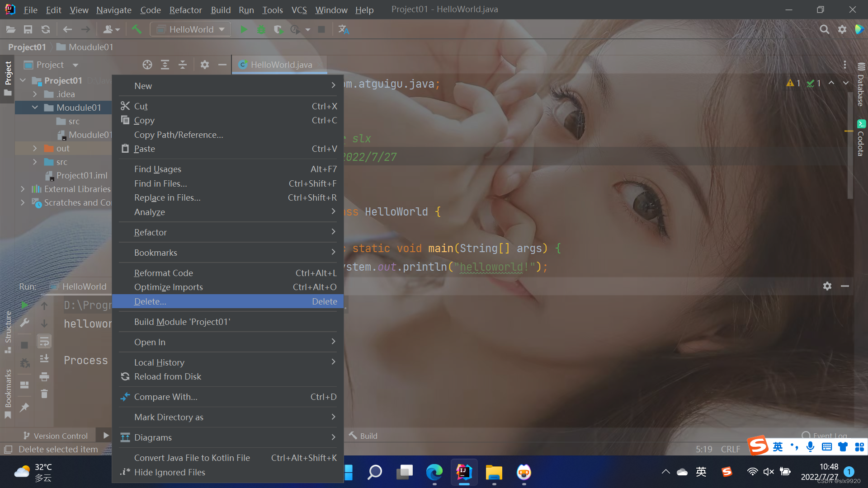Click the editor's vertical scrollbar marker
868x488 pixels.
[849, 131]
